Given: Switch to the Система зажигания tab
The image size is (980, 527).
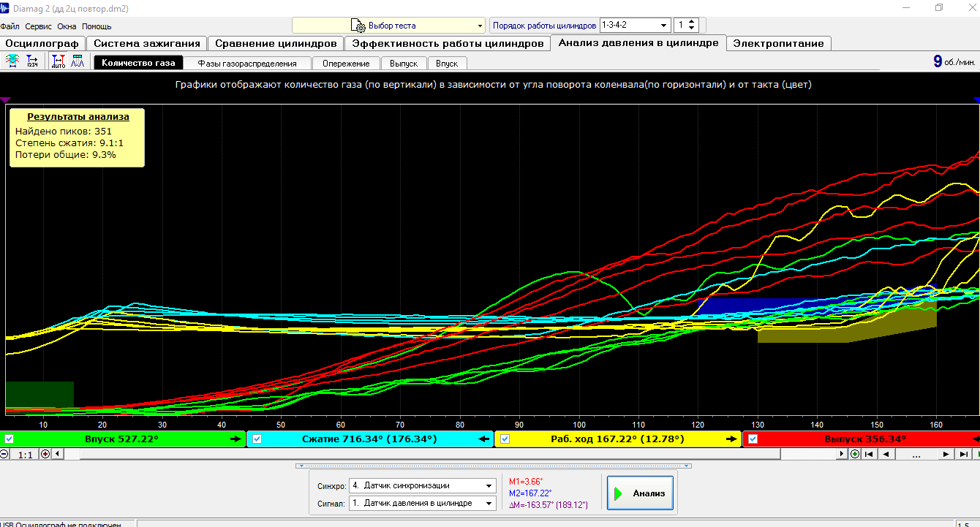Looking at the screenshot, I should point(146,43).
